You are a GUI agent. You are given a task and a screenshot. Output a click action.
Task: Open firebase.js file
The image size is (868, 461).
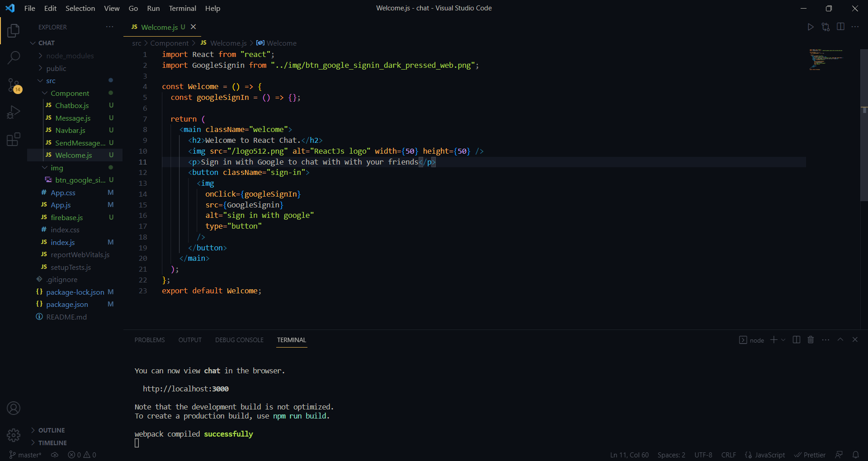75,217
